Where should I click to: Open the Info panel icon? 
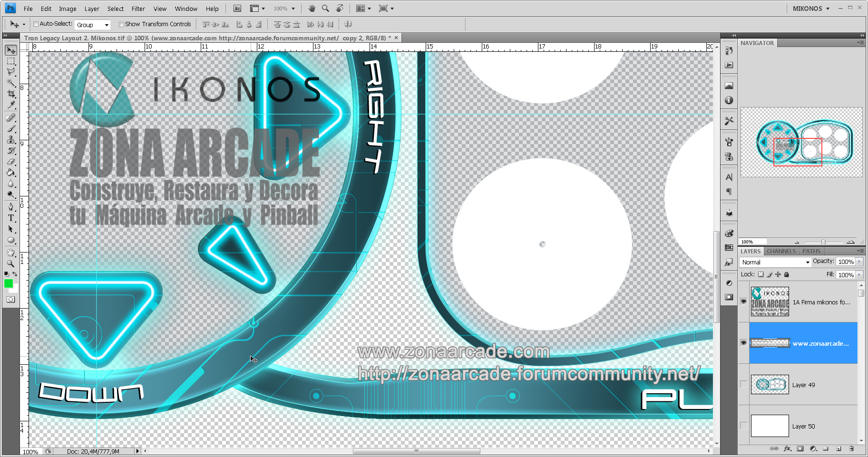coord(729,100)
